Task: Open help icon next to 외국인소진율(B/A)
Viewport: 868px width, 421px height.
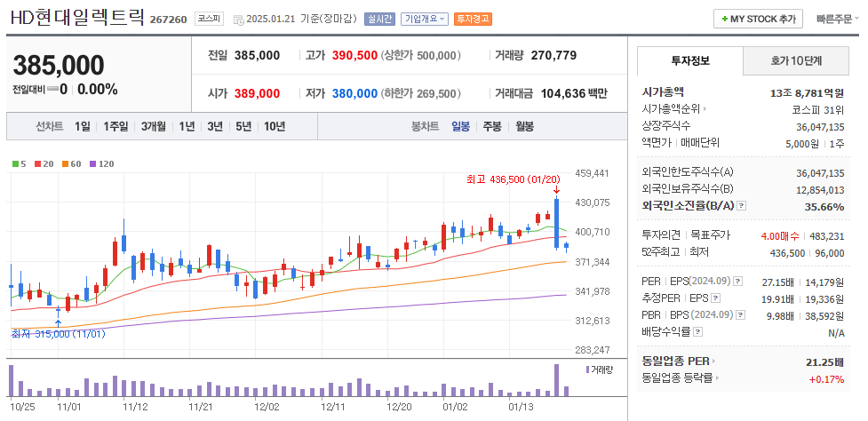Action: (743, 206)
